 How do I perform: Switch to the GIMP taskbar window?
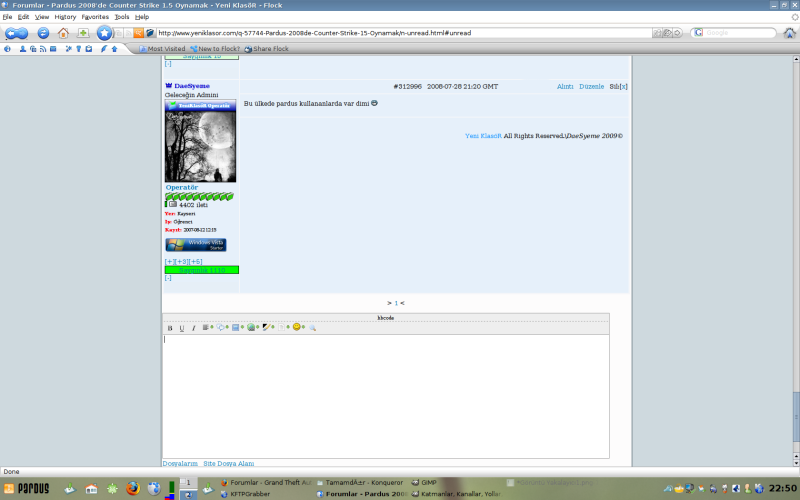[428, 482]
